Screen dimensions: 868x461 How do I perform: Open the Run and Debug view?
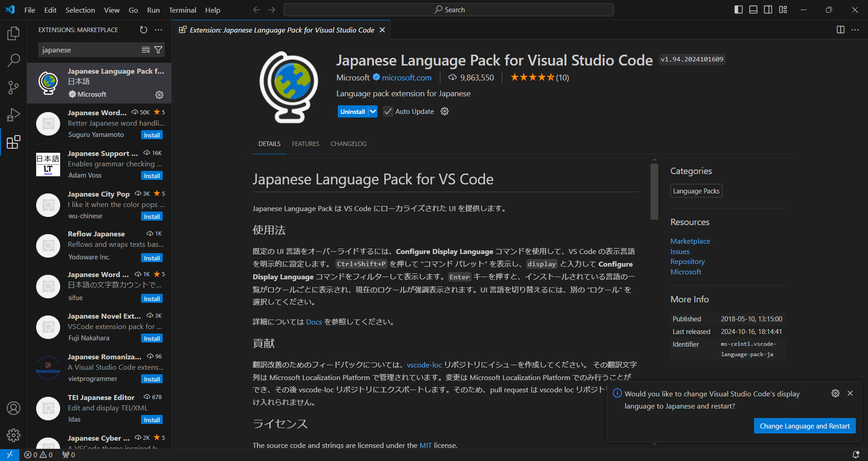tap(14, 115)
